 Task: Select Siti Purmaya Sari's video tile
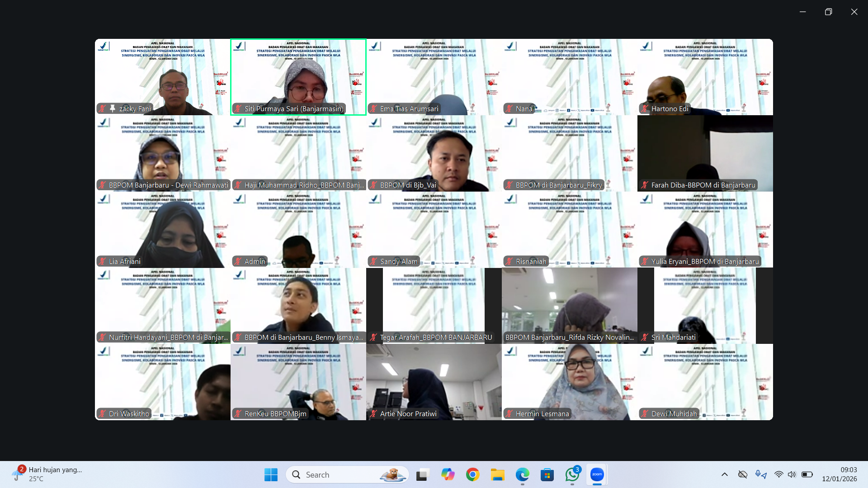[298, 77]
